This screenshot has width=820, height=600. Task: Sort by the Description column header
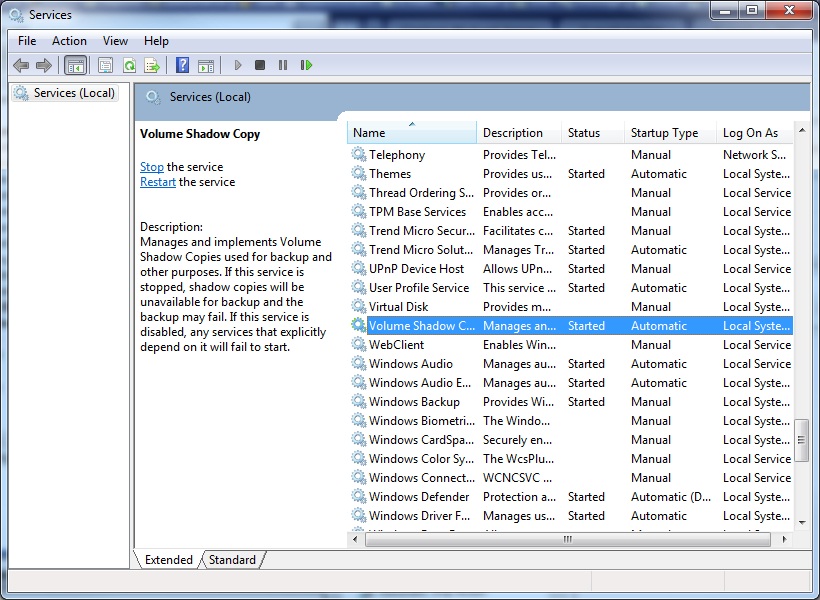tap(519, 133)
